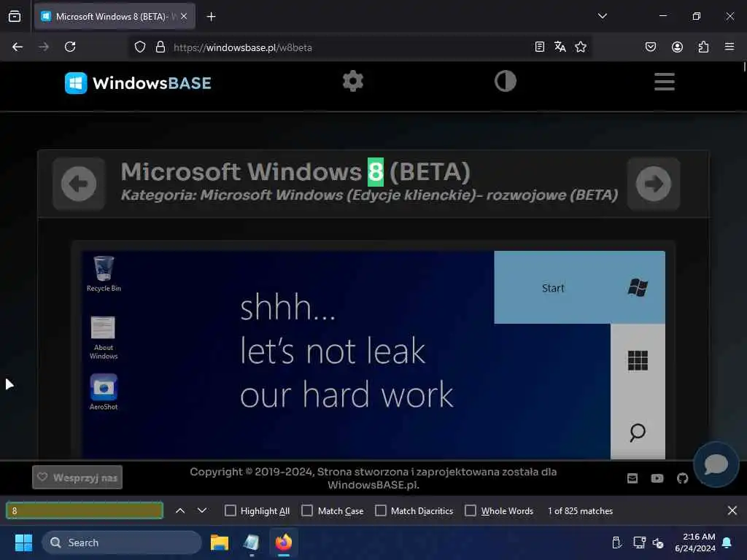This screenshot has width=747, height=560.
Task: Open the site GitHub icon
Action: coord(682,478)
